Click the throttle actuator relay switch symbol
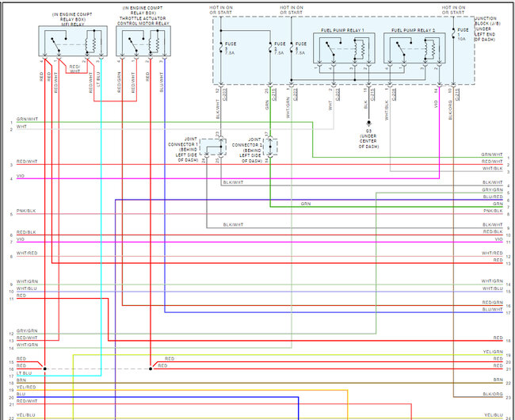 133,44
